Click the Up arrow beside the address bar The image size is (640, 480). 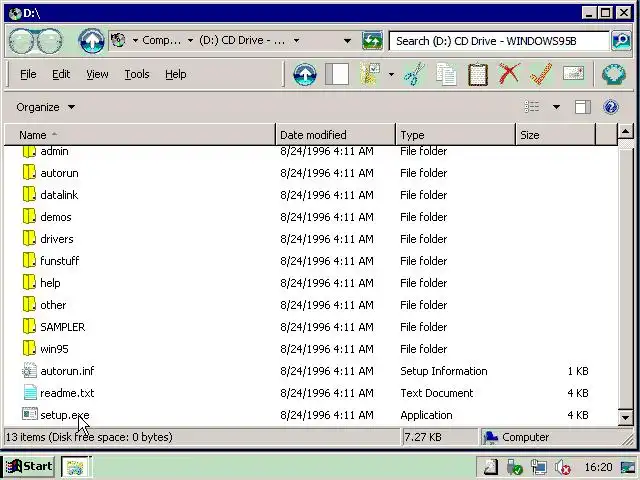tap(91, 41)
